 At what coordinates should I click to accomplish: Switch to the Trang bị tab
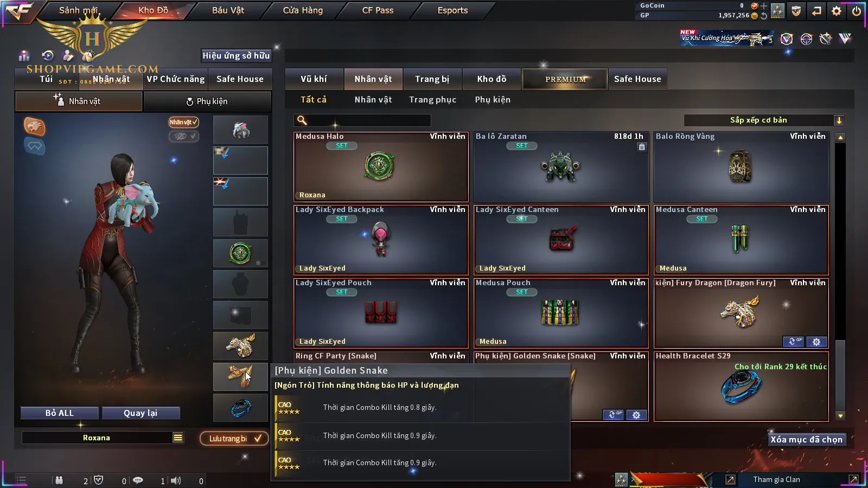click(x=432, y=79)
